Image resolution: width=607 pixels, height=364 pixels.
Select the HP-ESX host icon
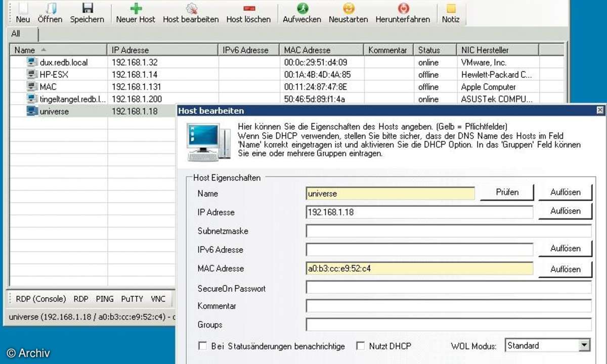(32, 74)
